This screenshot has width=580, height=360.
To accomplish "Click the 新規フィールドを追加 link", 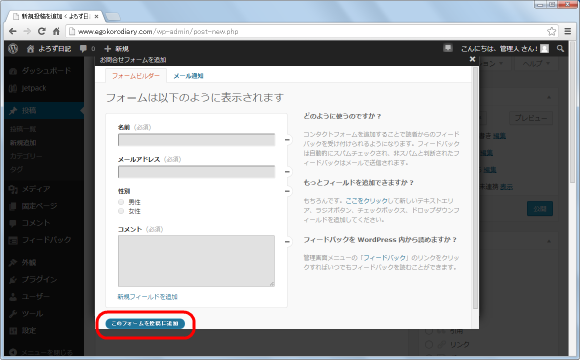I will pos(148,297).
